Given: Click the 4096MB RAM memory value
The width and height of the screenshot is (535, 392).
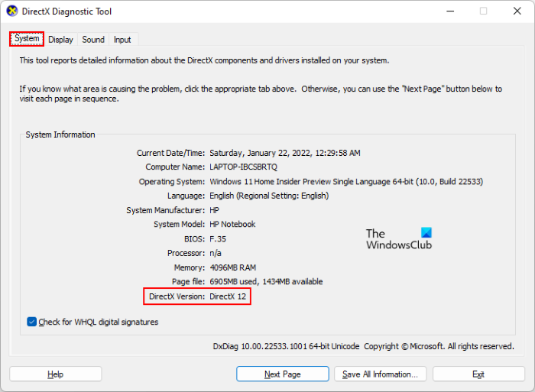Looking at the screenshot, I should pyautogui.click(x=233, y=267).
